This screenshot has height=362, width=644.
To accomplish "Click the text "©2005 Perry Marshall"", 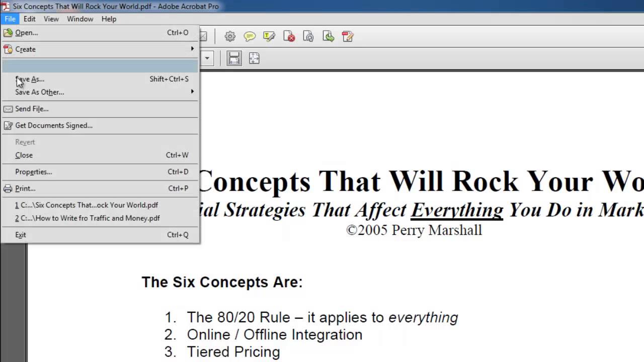I will click(414, 230).
